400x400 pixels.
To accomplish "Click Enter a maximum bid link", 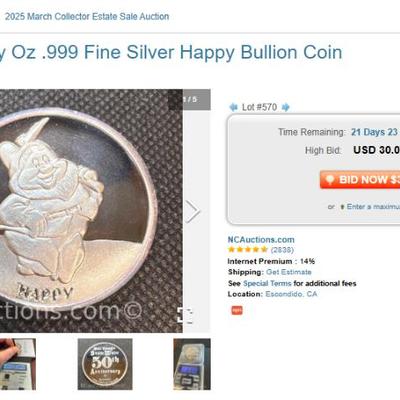I will [373, 207].
